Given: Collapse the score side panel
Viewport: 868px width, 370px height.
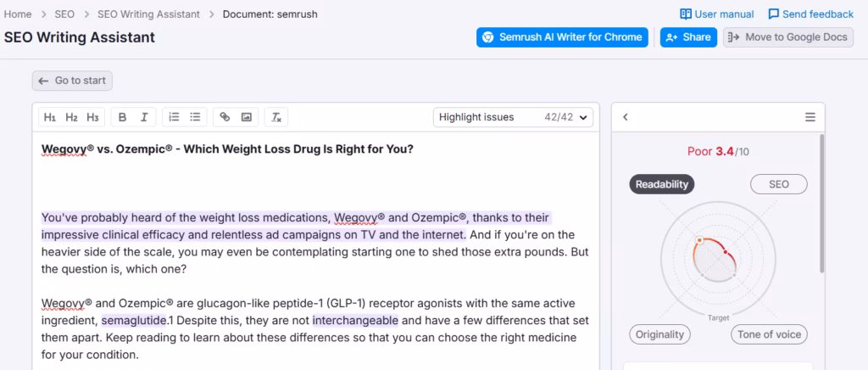Looking at the screenshot, I should (x=626, y=117).
